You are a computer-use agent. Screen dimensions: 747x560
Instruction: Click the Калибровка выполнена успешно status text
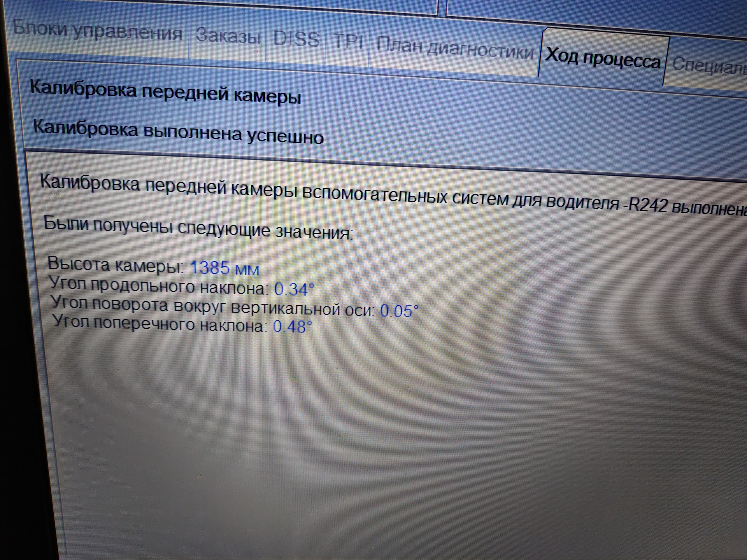pyautogui.click(x=178, y=132)
